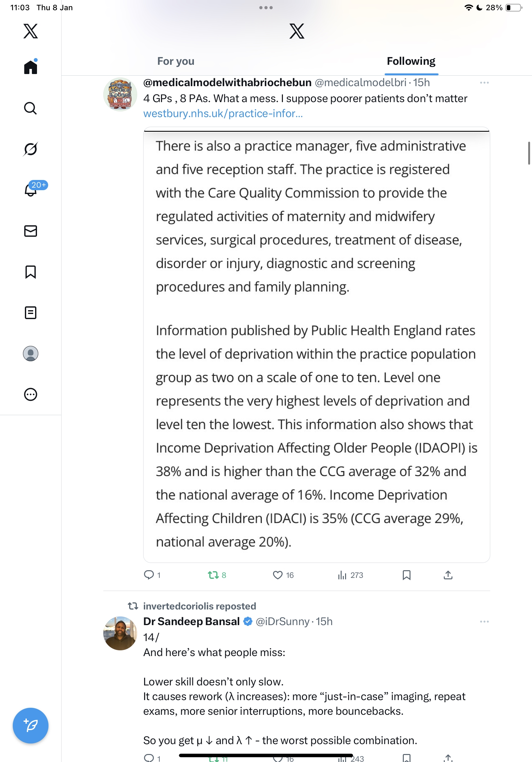Go to Home feed icon
This screenshot has width=532, height=762.
(x=31, y=67)
